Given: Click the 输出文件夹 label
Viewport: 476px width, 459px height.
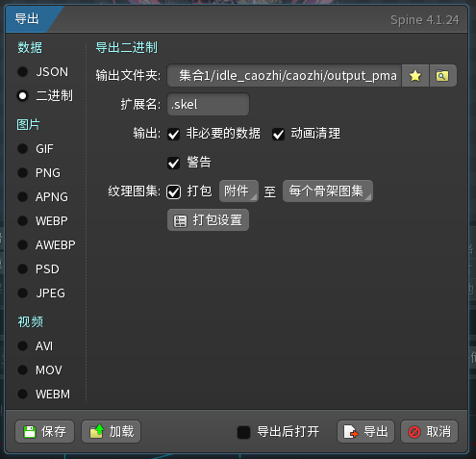Looking at the screenshot, I should [128, 76].
